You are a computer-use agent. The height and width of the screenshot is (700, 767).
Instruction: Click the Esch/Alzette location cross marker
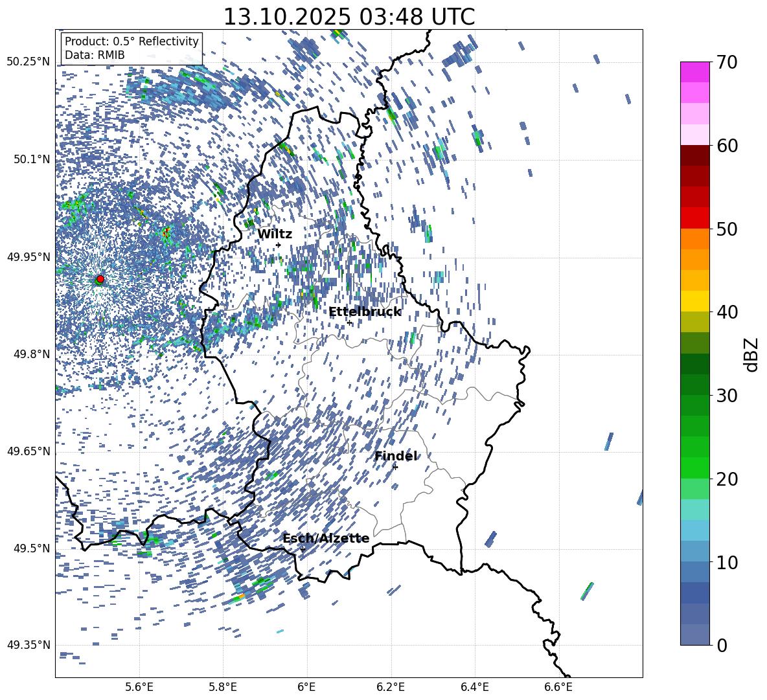(x=303, y=549)
